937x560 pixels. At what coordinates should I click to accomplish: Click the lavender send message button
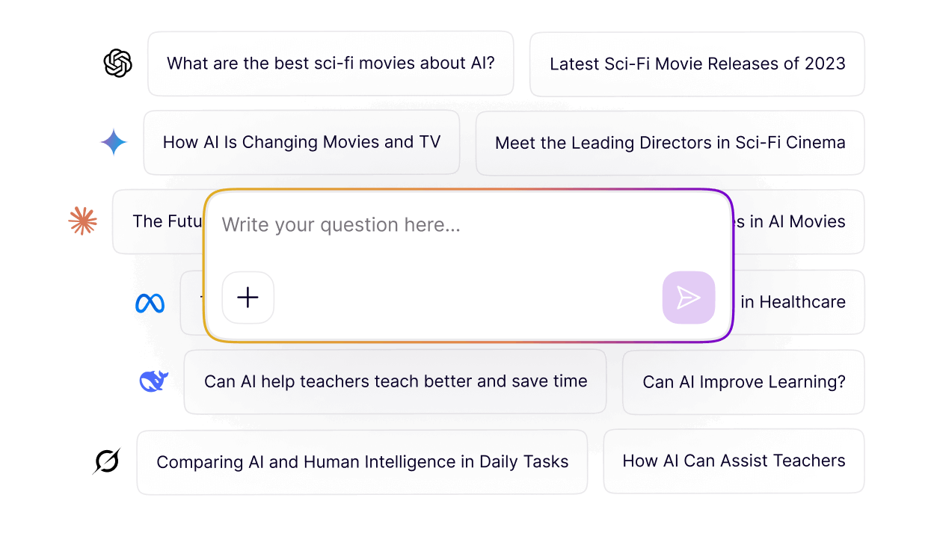[688, 298]
